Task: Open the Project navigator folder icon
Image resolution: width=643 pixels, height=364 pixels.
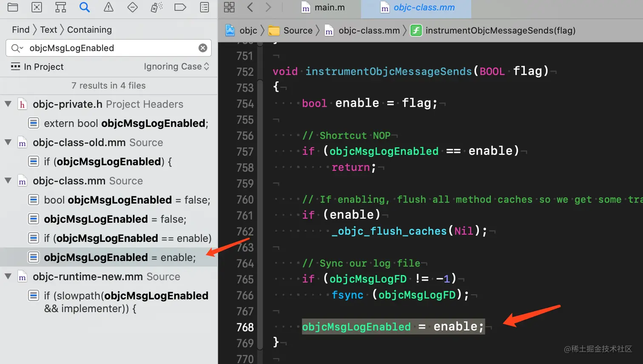Action: tap(13, 7)
